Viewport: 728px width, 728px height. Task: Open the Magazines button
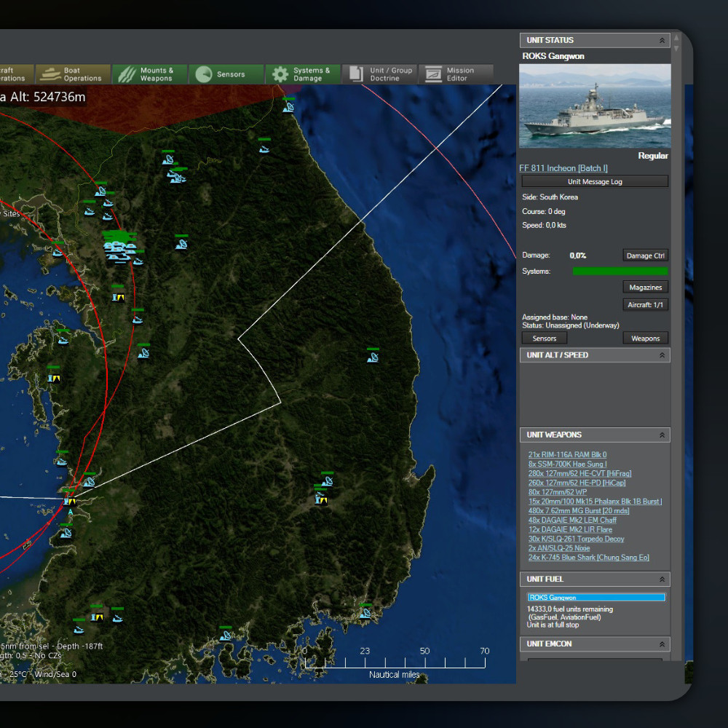[645, 288]
